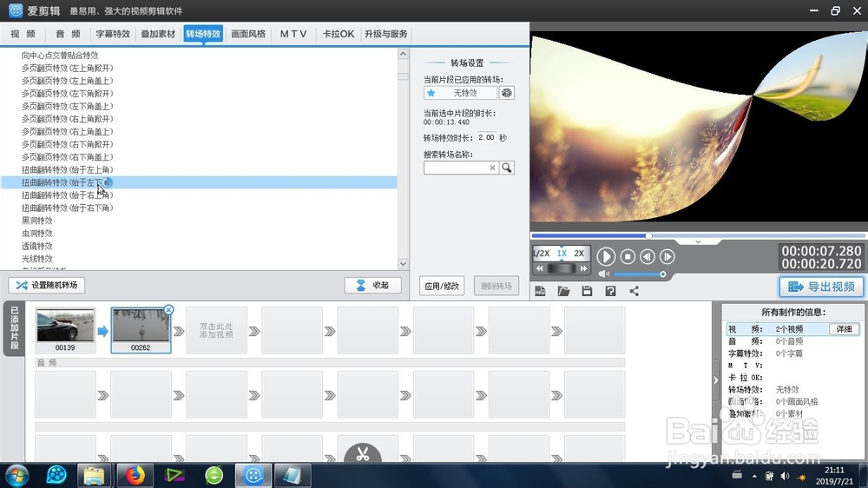The width and height of the screenshot is (868, 488).
Task: Click the transition duration 2.00 field
Action: point(487,137)
